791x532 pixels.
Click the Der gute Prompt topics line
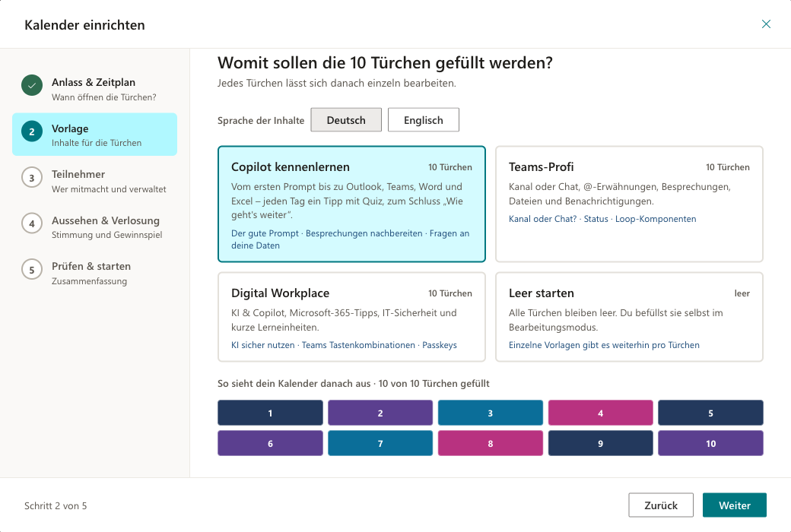pyautogui.click(x=350, y=239)
